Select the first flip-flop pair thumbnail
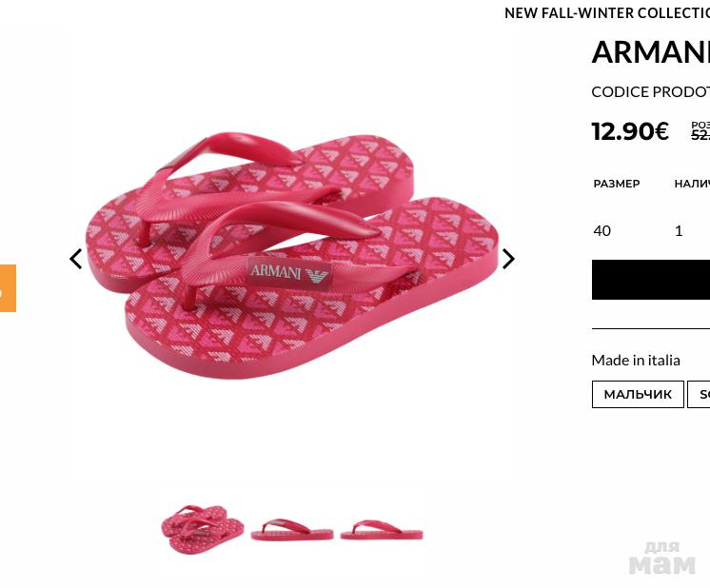Screen dimensions: 710x588 click(202, 529)
